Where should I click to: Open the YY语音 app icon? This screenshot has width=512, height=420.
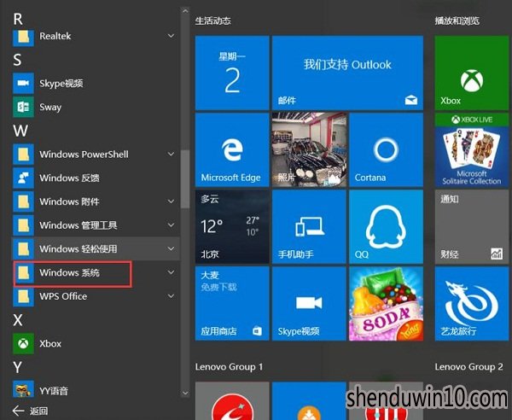(x=23, y=391)
